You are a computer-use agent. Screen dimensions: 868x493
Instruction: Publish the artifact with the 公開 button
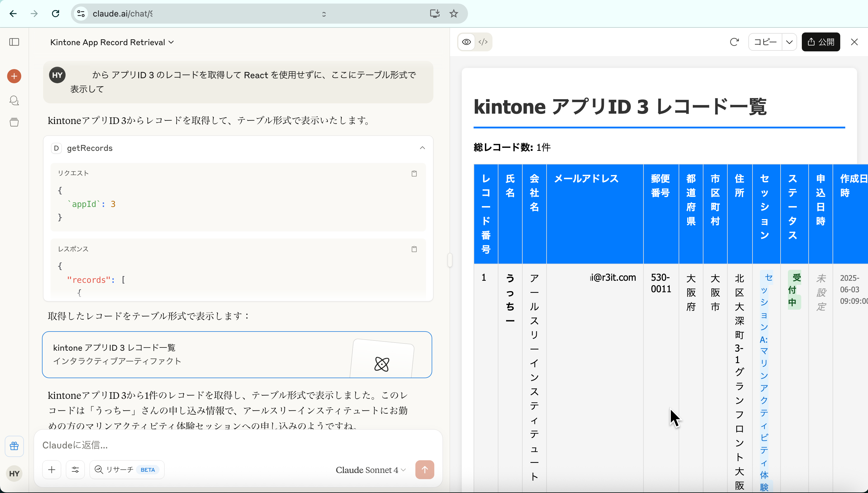click(821, 42)
